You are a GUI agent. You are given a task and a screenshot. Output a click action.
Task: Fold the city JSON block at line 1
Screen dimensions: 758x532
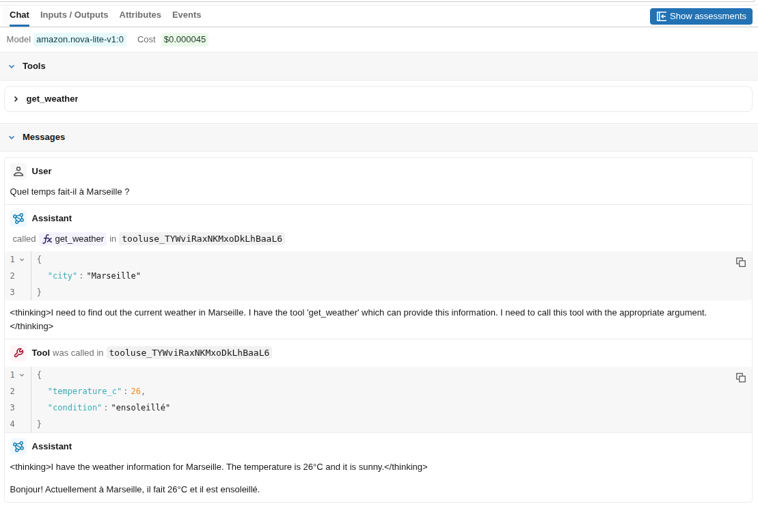(22, 260)
